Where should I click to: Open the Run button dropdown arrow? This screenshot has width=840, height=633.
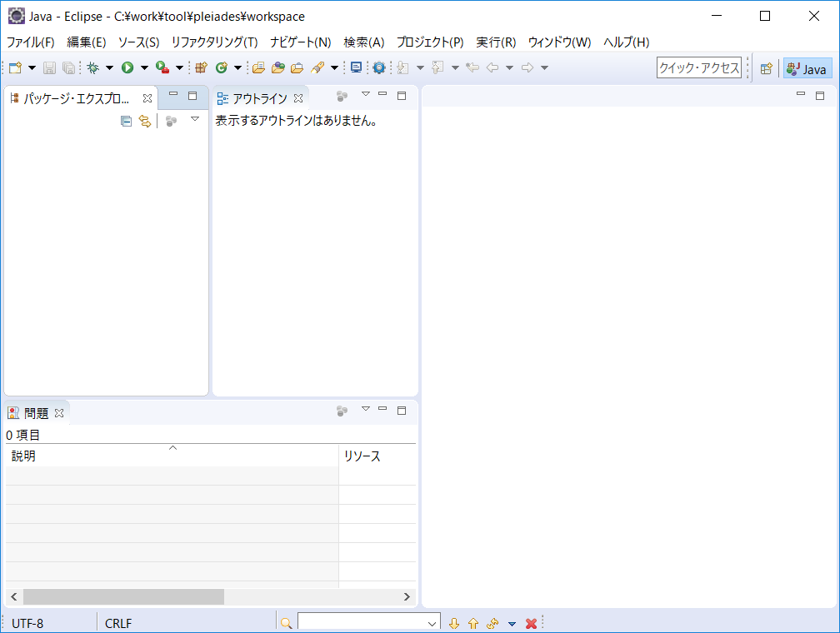[x=143, y=67]
